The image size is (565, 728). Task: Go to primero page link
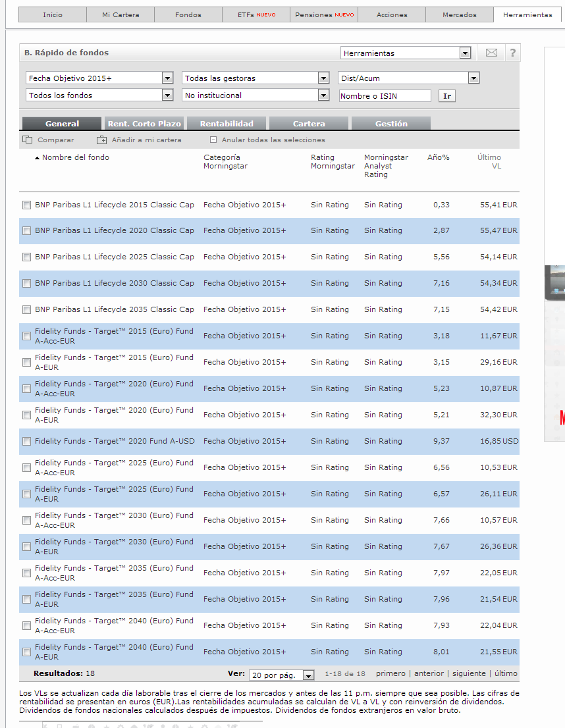(390, 673)
